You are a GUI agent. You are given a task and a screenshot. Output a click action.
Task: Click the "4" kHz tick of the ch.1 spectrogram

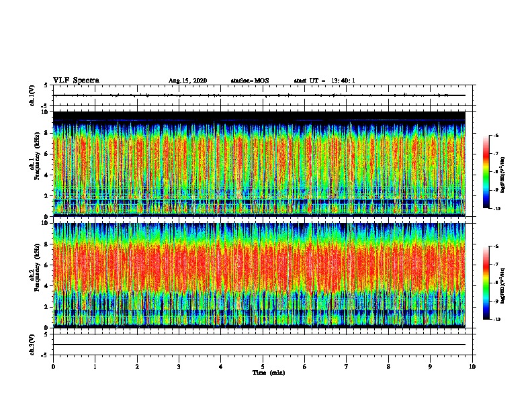pyautogui.click(x=47, y=175)
